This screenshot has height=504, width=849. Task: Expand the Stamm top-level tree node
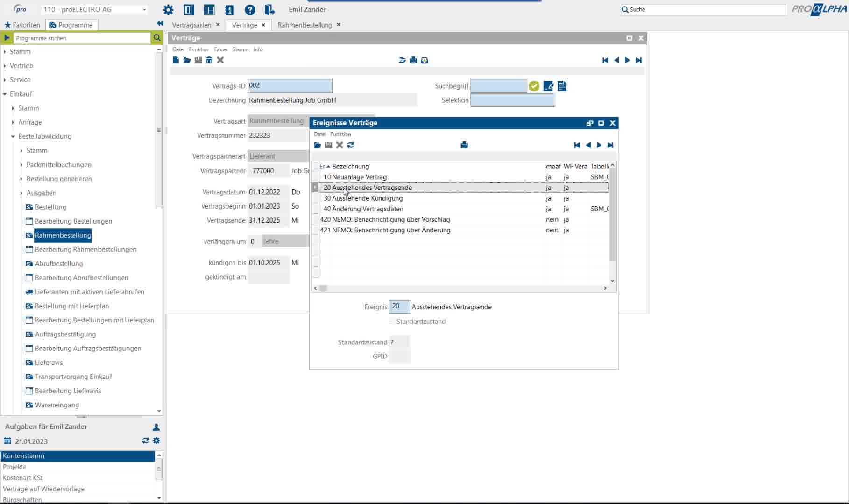pyautogui.click(x=5, y=52)
